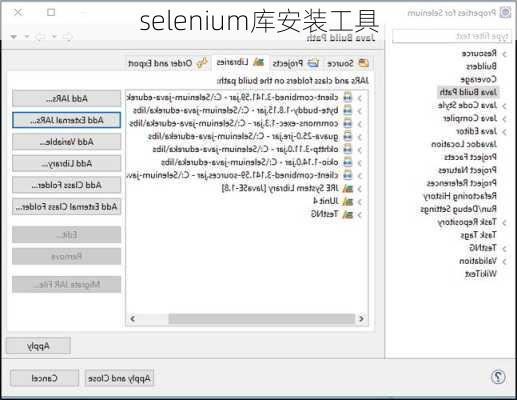Click the okio-1.14.0.jar jar icon
Image resolution: width=517 pixels, height=400 pixels.
point(348,162)
